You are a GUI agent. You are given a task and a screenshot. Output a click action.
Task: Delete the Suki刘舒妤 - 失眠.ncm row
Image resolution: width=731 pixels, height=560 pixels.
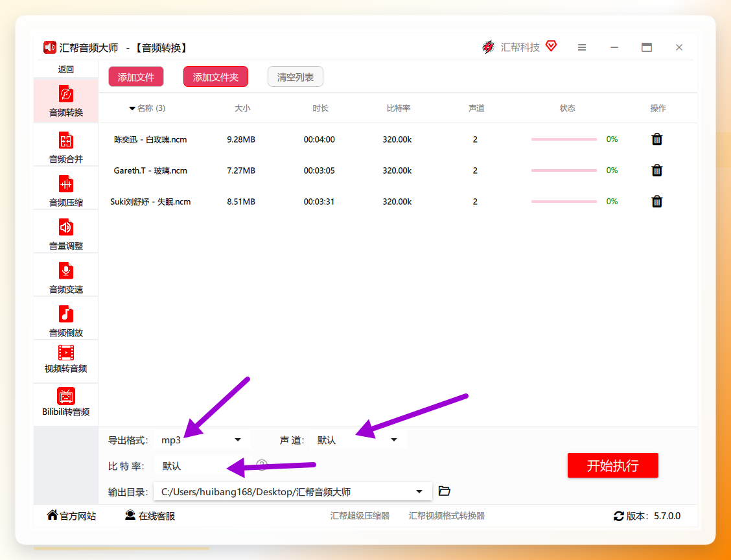[657, 202]
